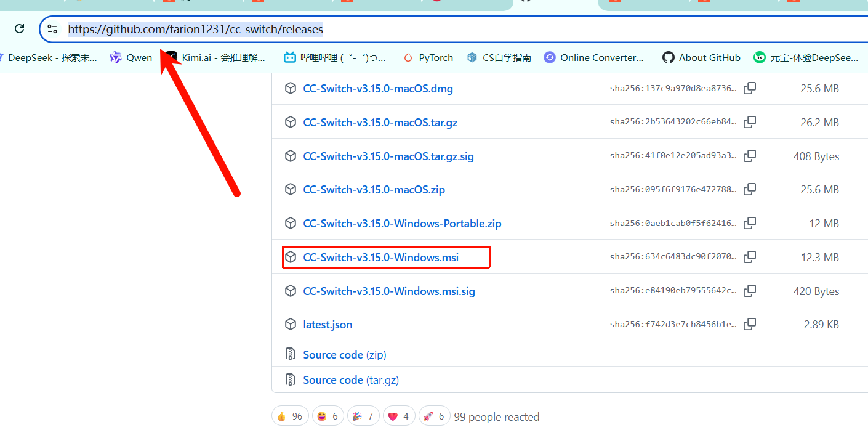Reload the page with the refresh button
Image resolution: width=868 pixels, height=430 pixels.
[x=20, y=29]
